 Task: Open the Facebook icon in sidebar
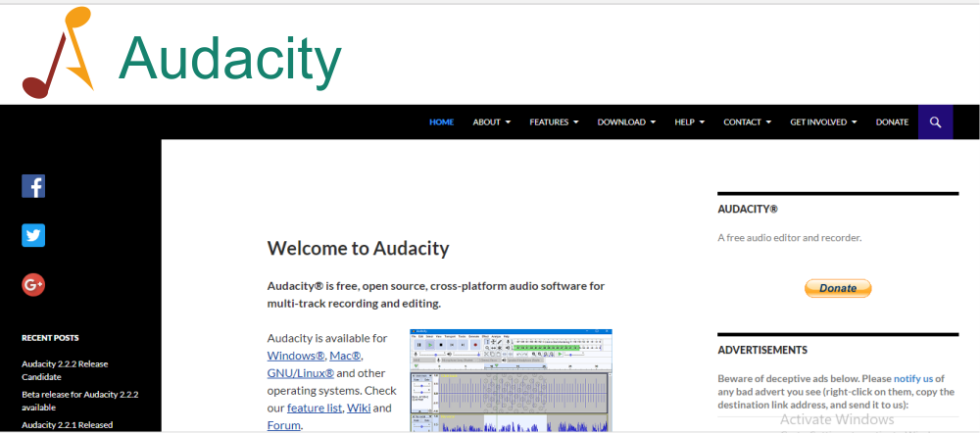tap(33, 186)
